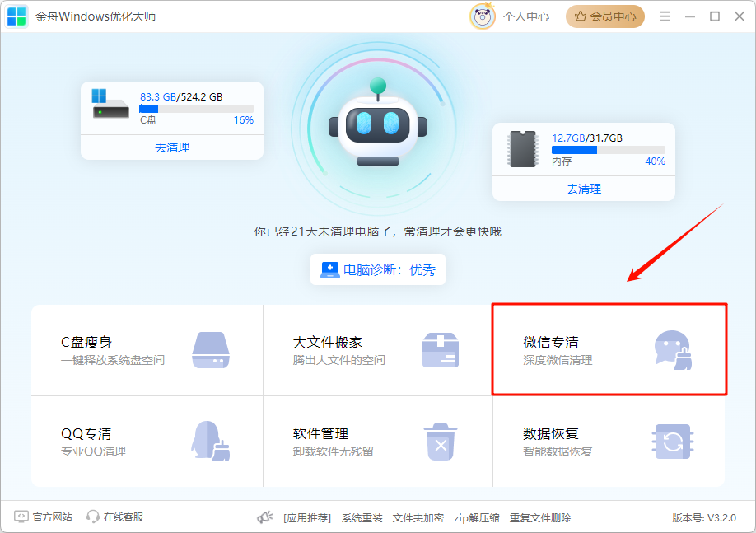Viewport: 756px width, 533px height.
Task: Click the 83.3 GB/524.2 GB text
Action: tap(181, 96)
